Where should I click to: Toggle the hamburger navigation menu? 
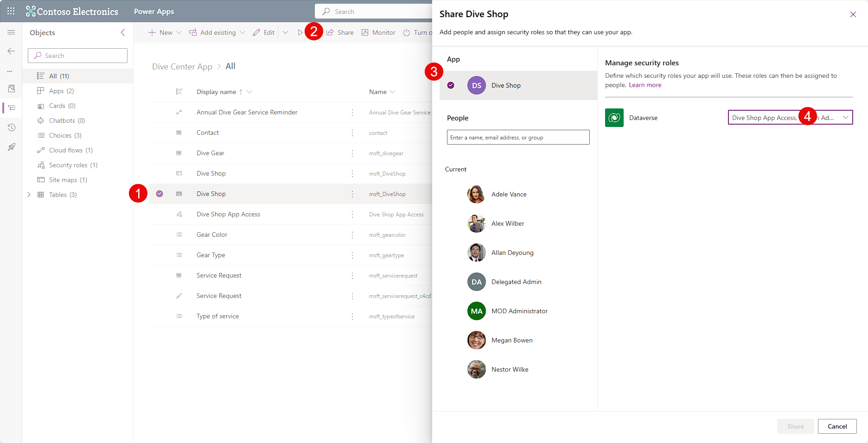tap(11, 32)
